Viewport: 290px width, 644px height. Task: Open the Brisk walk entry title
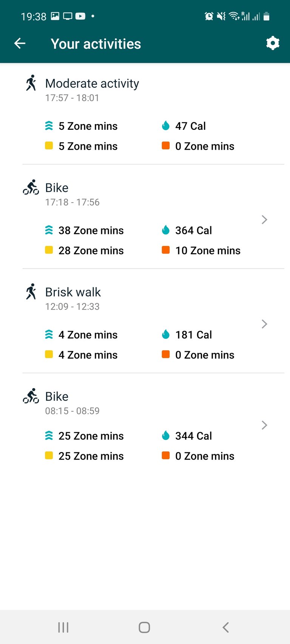coord(73,292)
